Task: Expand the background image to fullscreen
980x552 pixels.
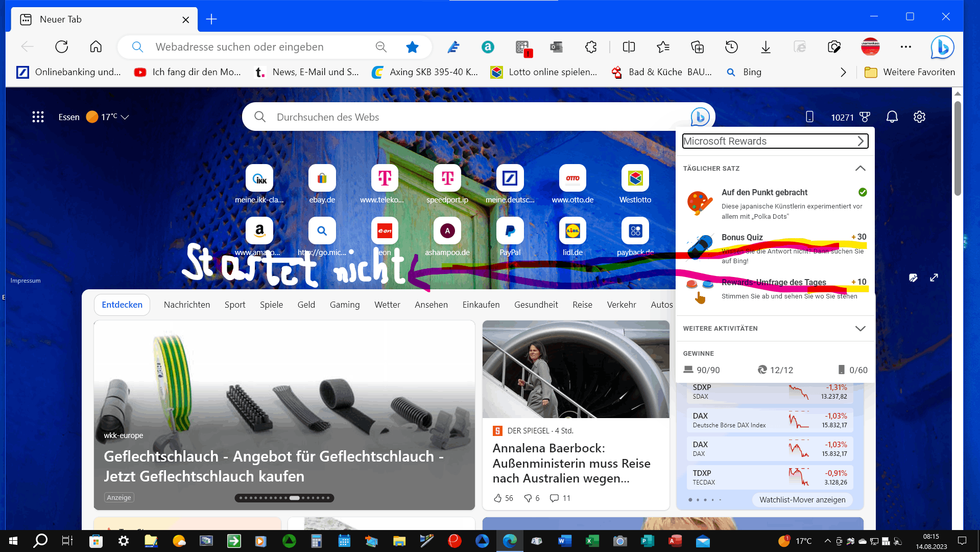Action: 934,278
